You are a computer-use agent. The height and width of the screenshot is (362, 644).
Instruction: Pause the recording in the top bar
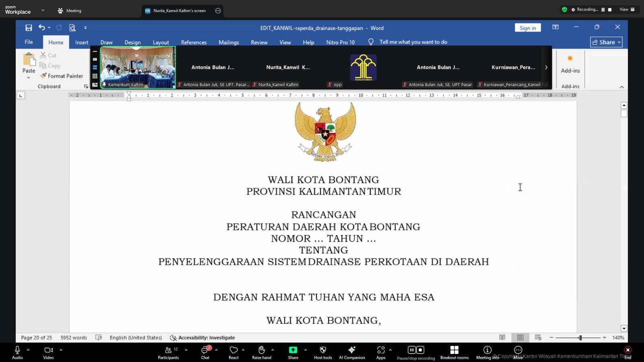(603, 10)
